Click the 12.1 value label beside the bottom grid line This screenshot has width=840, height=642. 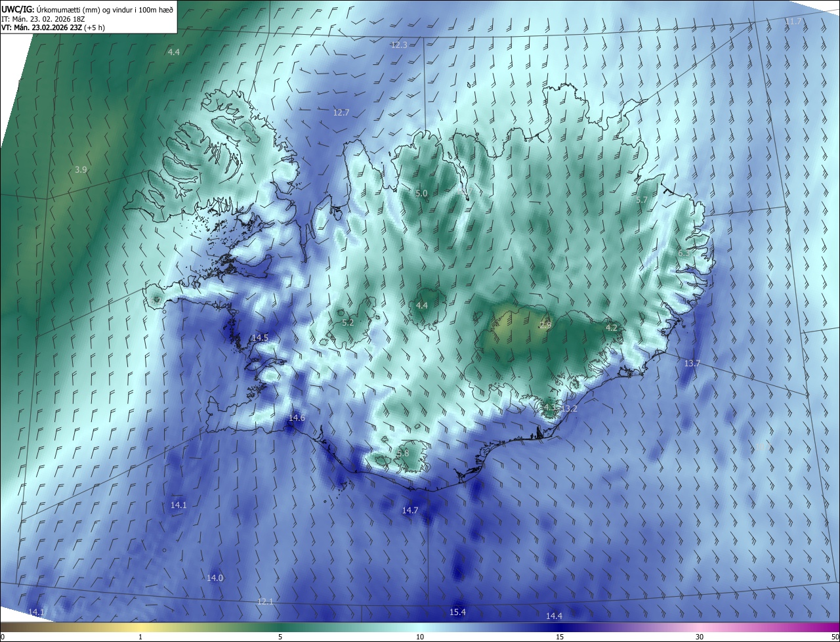[x=265, y=602]
